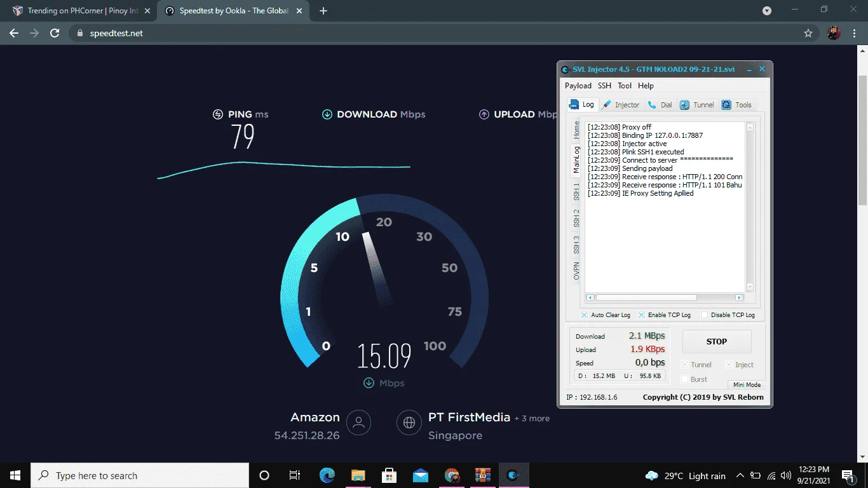Toggle the Tunnel checkbox under STOP
This screenshot has width=868, height=488.
tap(684, 365)
